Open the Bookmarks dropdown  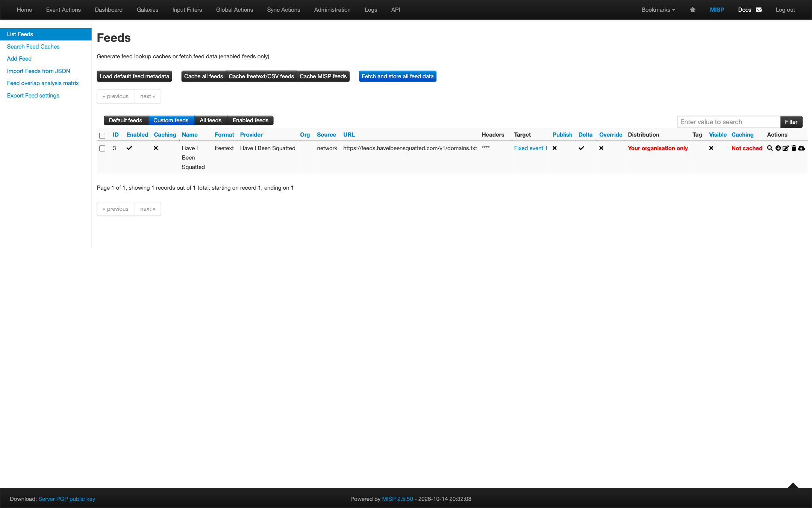[x=658, y=10]
